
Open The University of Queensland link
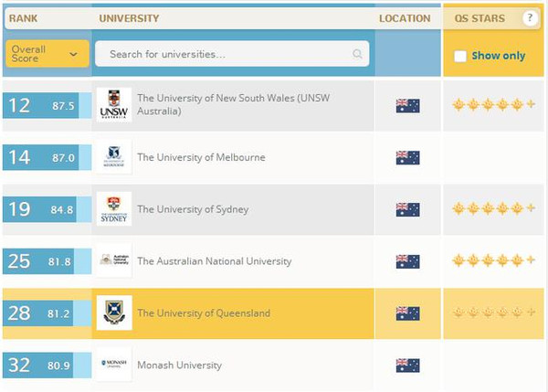coord(203,313)
